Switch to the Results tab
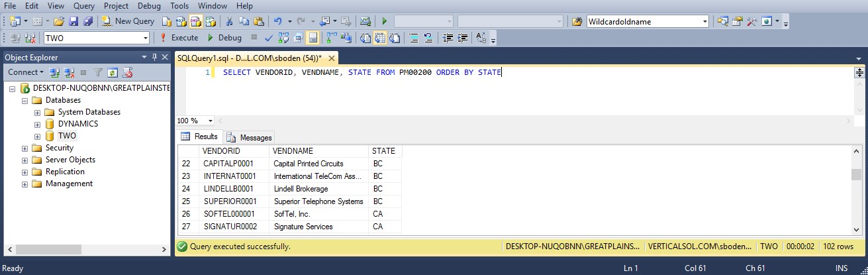This screenshot has width=868, height=275. tap(199, 137)
